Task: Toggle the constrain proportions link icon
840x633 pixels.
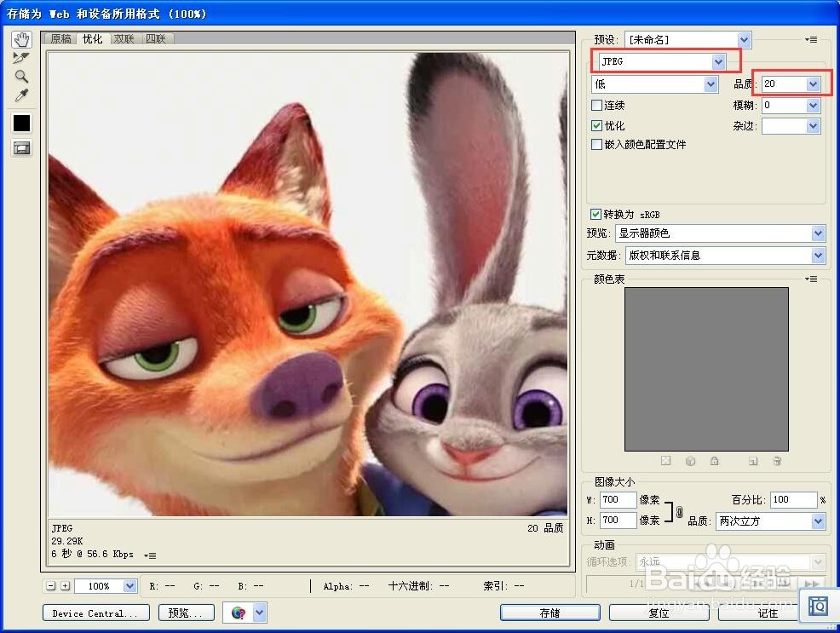Action: (x=679, y=511)
